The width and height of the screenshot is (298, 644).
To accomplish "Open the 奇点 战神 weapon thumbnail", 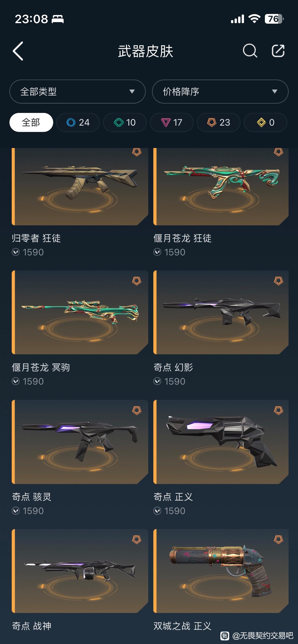I will point(80,571).
